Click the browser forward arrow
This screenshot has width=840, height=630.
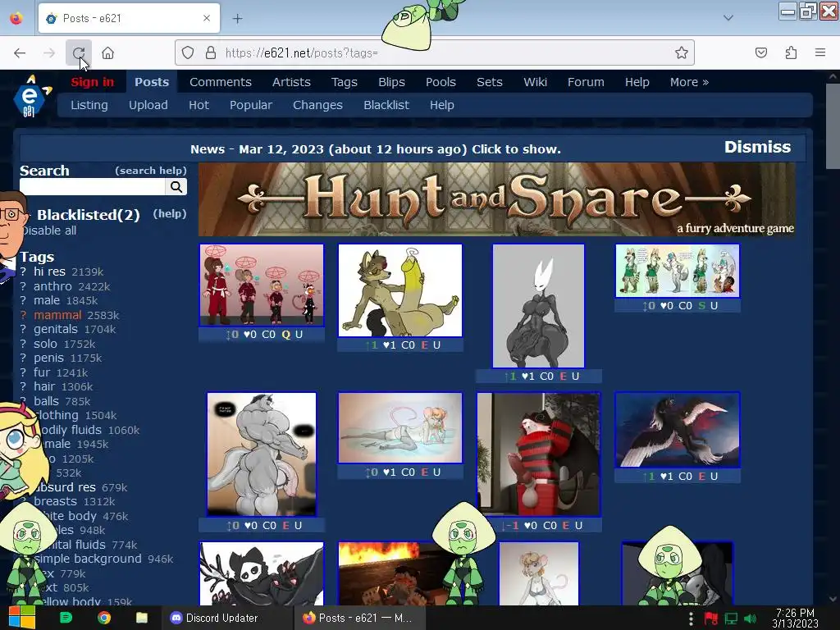click(x=49, y=53)
